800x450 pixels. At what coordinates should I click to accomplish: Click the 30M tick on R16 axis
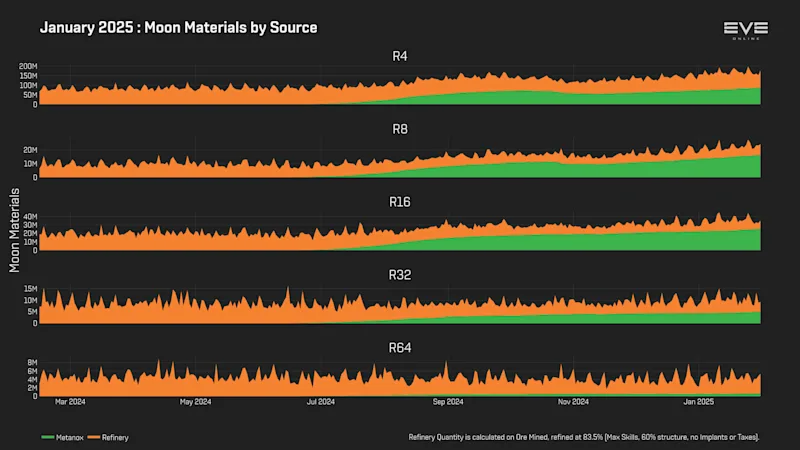pos(30,225)
